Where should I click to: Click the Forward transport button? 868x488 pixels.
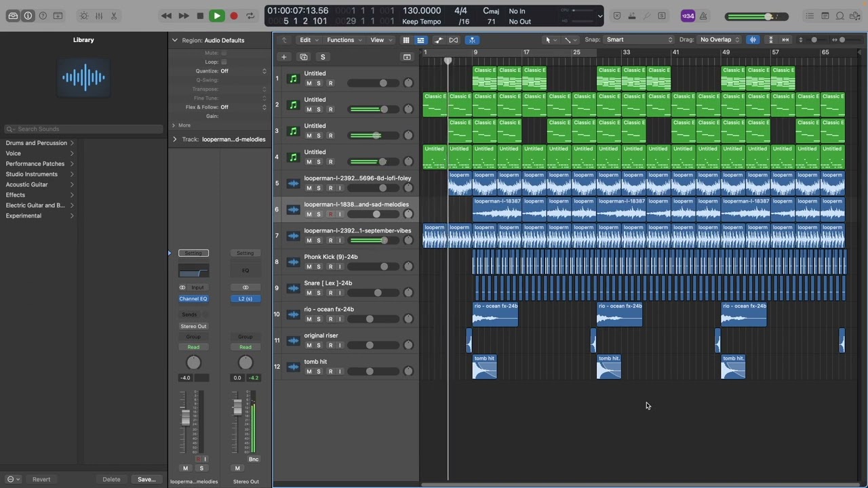point(183,16)
